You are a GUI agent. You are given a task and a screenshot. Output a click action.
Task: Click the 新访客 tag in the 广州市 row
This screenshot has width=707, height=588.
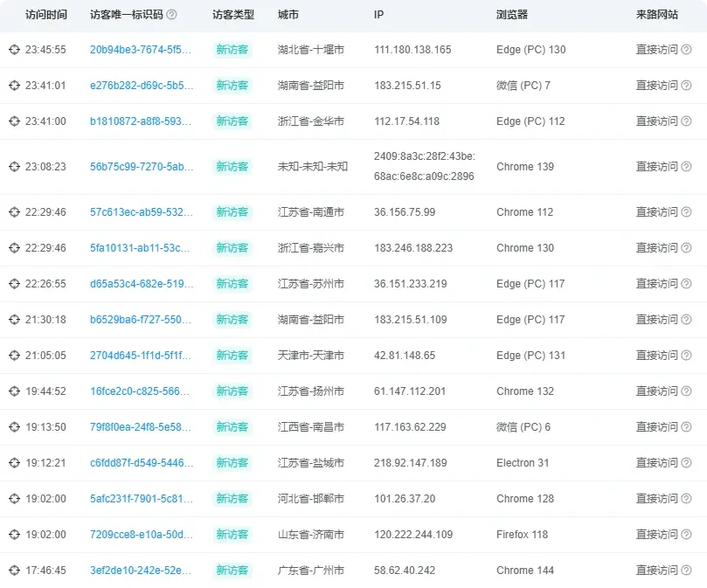click(232, 571)
